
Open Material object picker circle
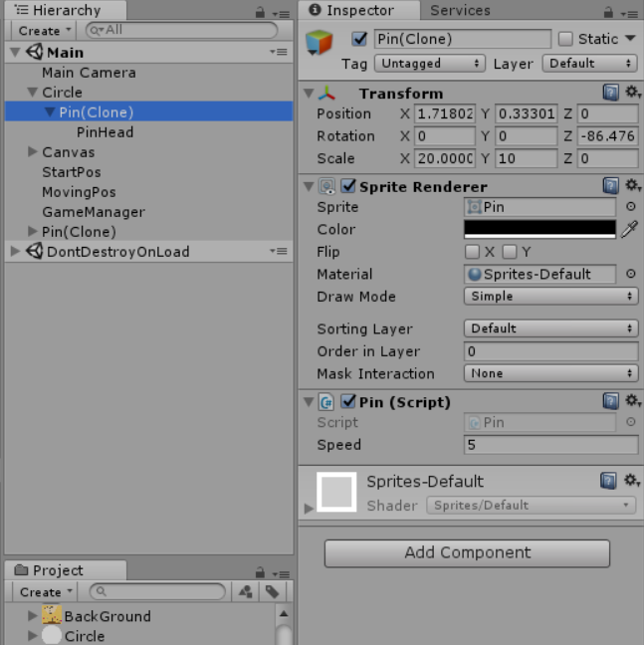coord(631,274)
